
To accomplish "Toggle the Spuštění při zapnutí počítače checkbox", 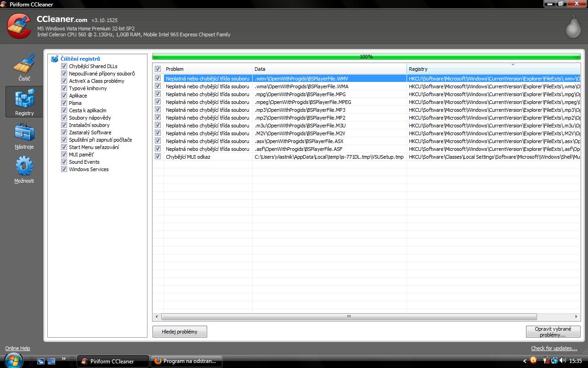I will click(x=64, y=140).
